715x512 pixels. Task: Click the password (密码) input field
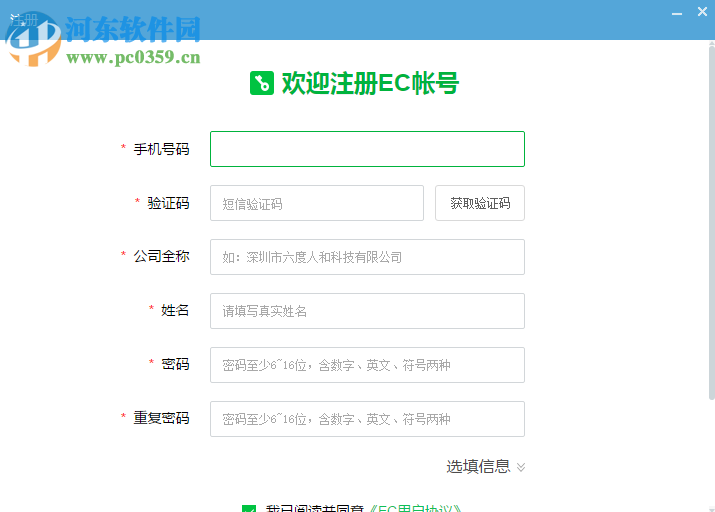(x=367, y=365)
